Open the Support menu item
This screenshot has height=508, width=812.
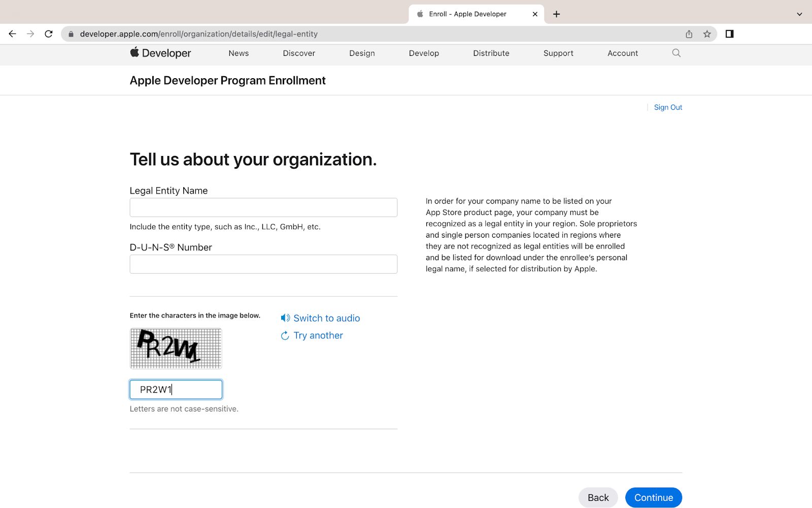(558, 53)
